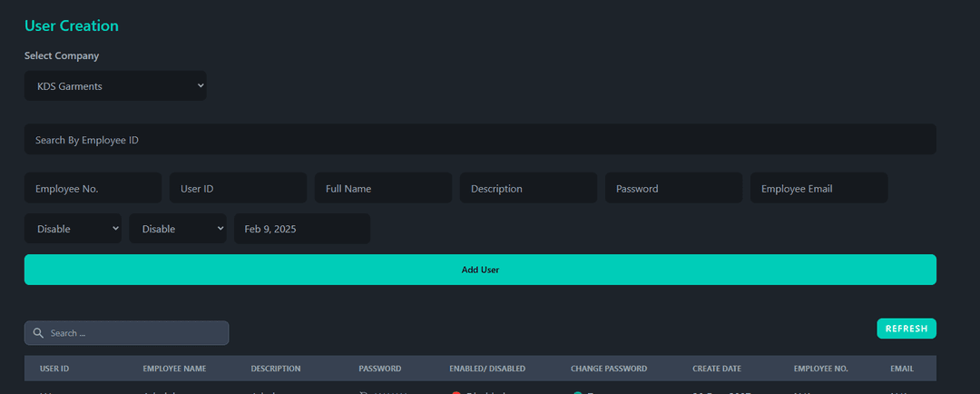980x394 pixels.
Task: Expand the second Disable dropdown
Action: (x=177, y=229)
